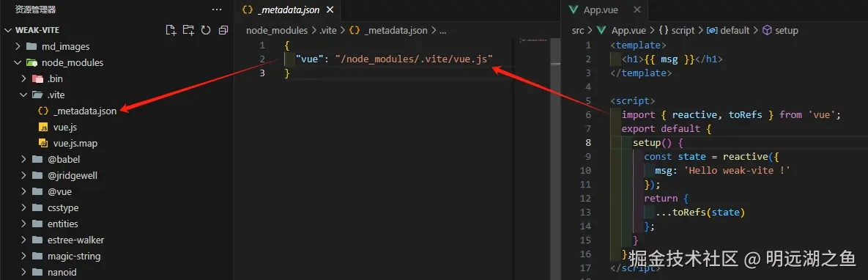The image size is (868, 280).
Task: Click .vite in the breadcrumb path
Action: [x=328, y=31]
